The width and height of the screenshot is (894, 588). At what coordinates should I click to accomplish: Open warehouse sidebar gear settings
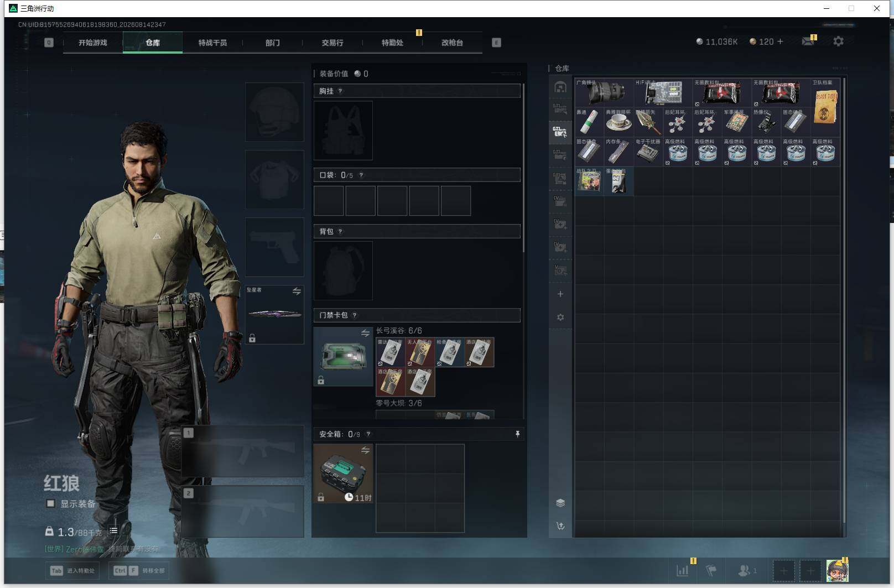[x=560, y=318]
